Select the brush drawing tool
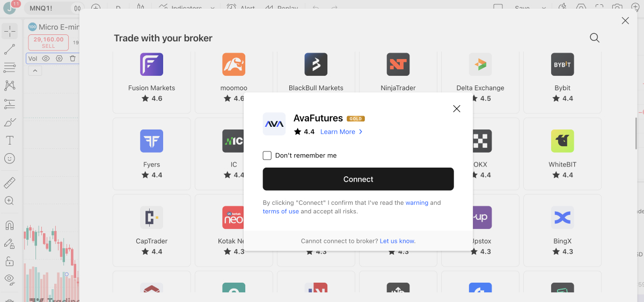The image size is (644, 302). (x=10, y=122)
